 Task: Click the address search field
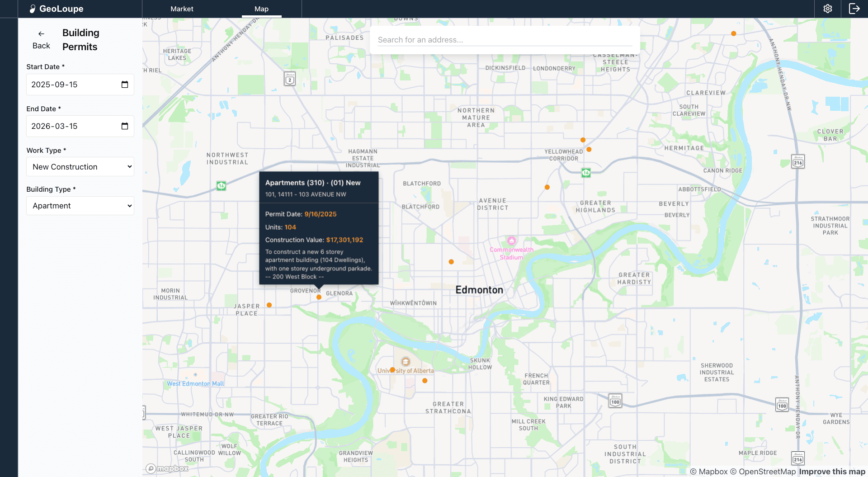point(505,40)
